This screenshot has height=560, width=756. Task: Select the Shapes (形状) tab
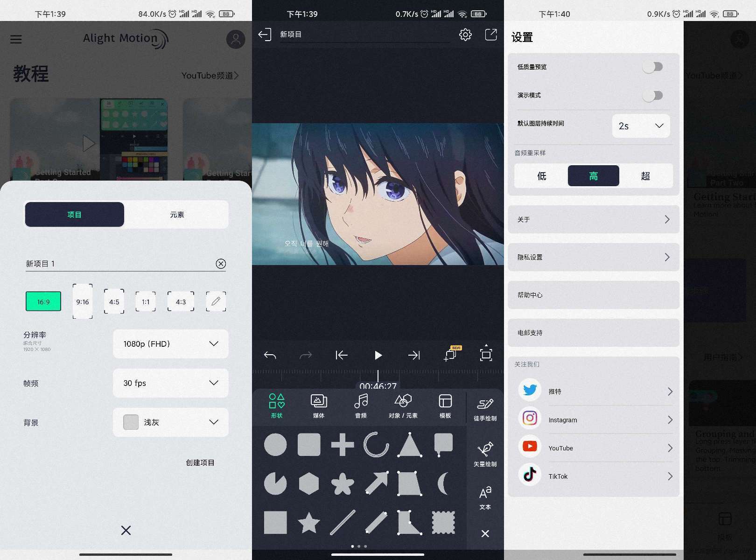(277, 406)
